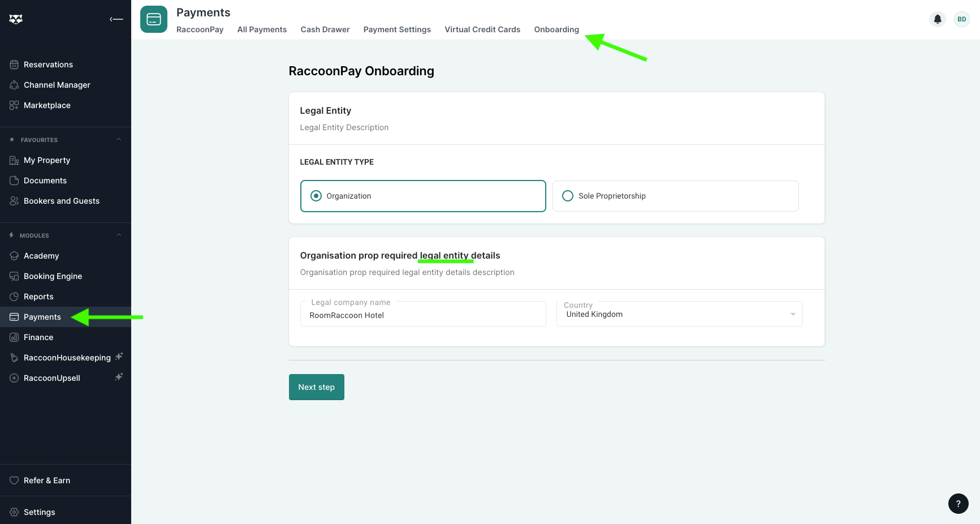Switch to the RaccoonPay tab
The image size is (980, 524).
click(200, 29)
